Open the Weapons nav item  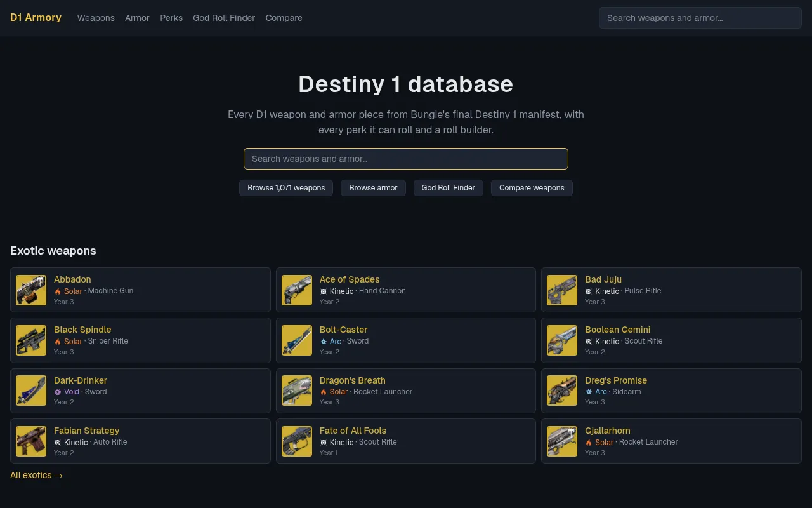(96, 18)
